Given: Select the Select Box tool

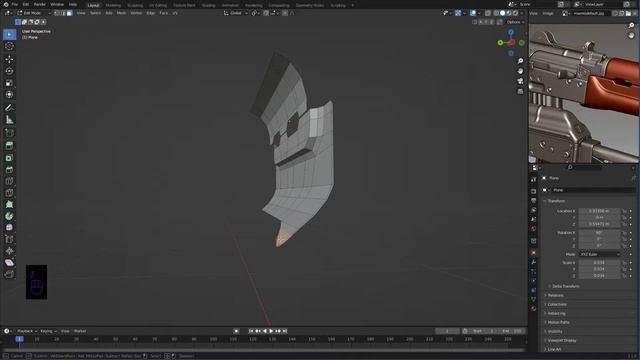Looking at the screenshot, I should click(9, 34).
